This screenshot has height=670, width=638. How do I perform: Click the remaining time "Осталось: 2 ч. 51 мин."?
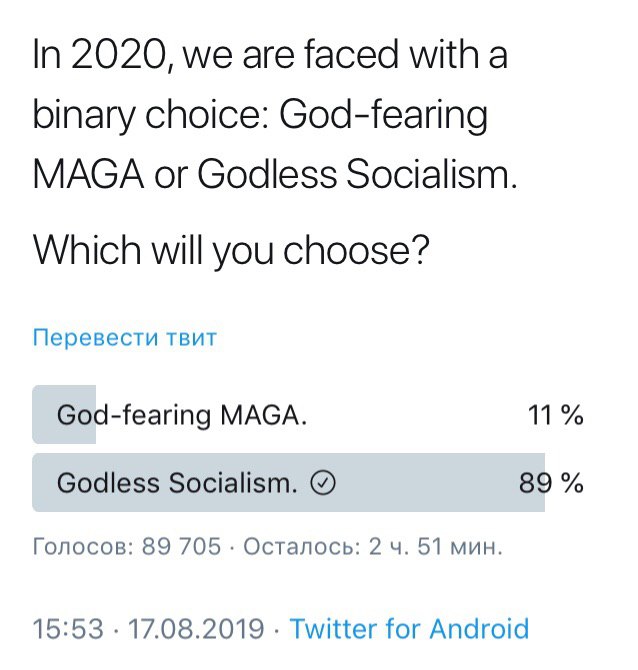(x=372, y=547)
